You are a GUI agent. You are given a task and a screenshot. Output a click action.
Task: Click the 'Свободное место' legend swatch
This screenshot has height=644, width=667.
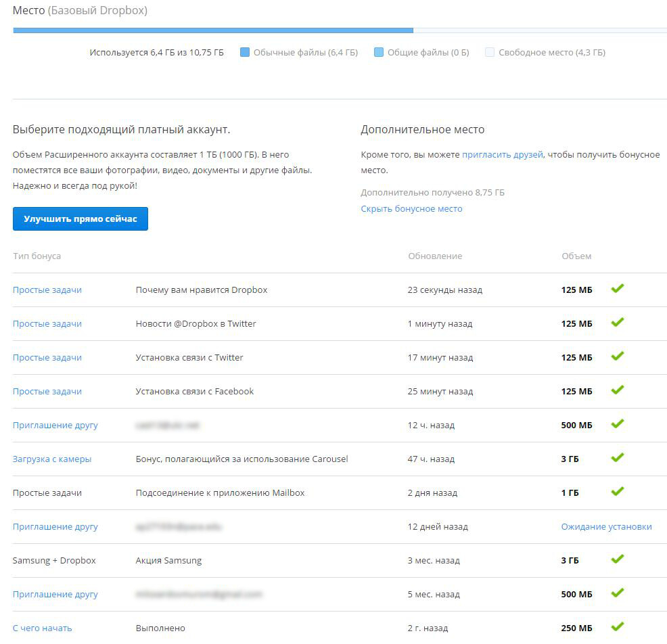coord(490,52)
